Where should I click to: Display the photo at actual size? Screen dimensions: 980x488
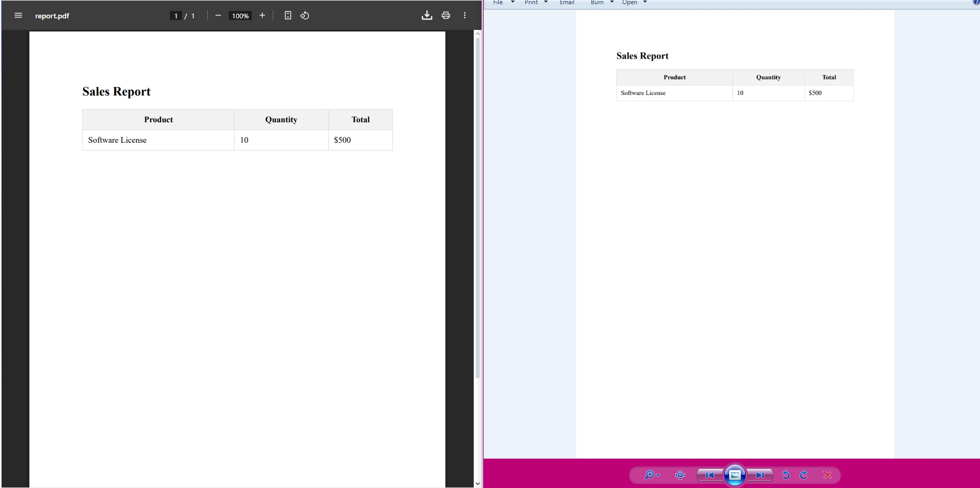[679, 475]
